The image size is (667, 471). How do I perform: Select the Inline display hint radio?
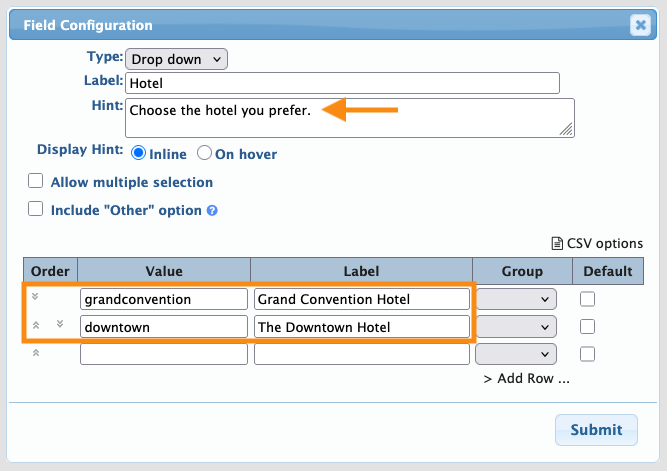click(x=139, y=154)
